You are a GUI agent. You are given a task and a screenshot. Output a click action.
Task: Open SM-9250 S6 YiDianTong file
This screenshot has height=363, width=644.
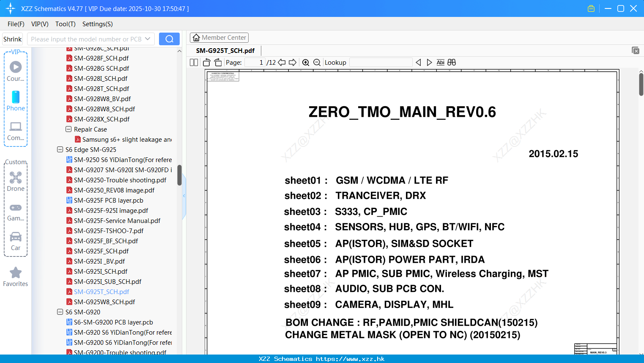pos(123,159)
